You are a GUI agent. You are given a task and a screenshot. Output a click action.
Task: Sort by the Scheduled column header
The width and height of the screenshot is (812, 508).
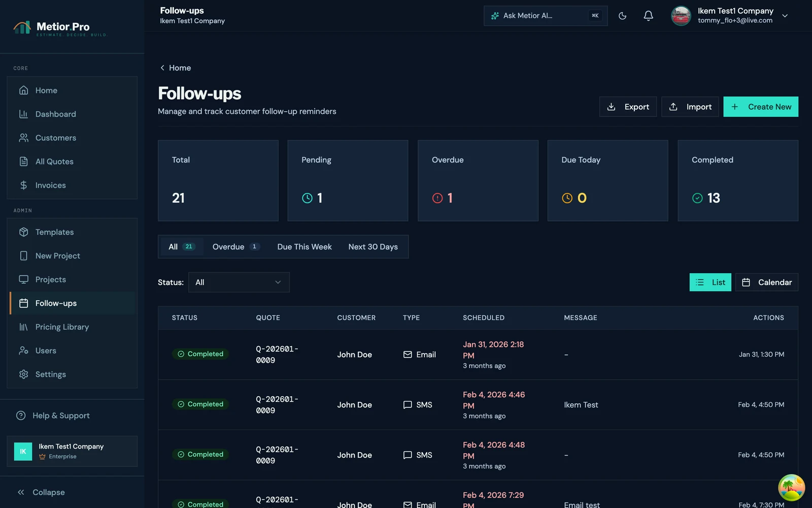484,318
